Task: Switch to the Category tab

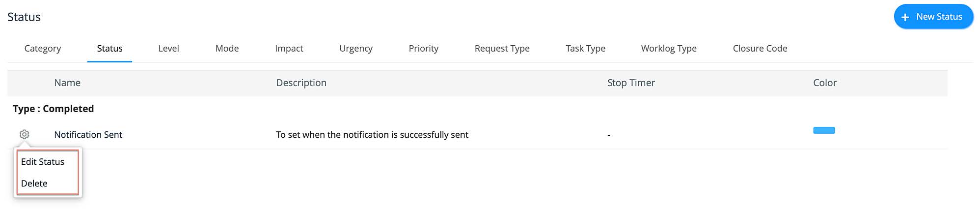Action: [x=43, y=48]
